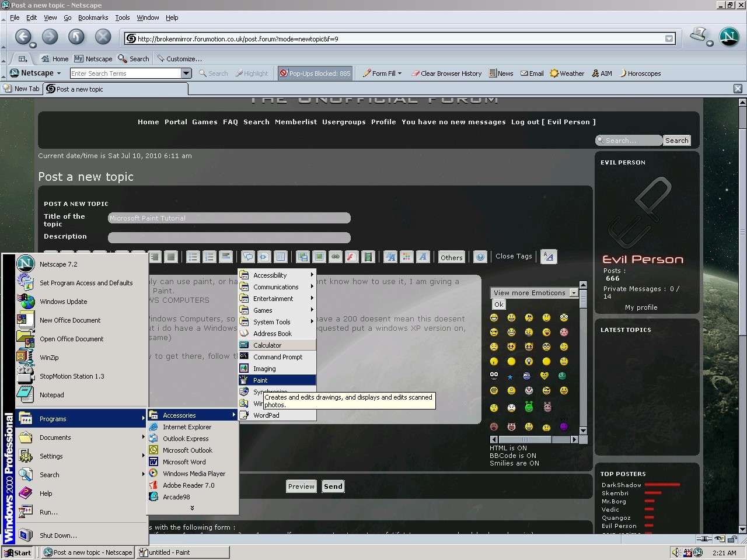747x560 pixels.
Task: Click the Others editor button
Action: 452,257
